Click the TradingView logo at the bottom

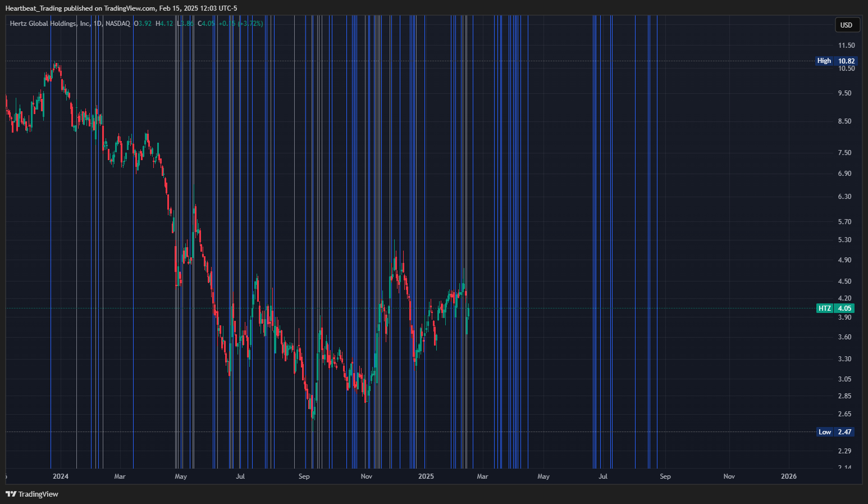tap(32, 494)
